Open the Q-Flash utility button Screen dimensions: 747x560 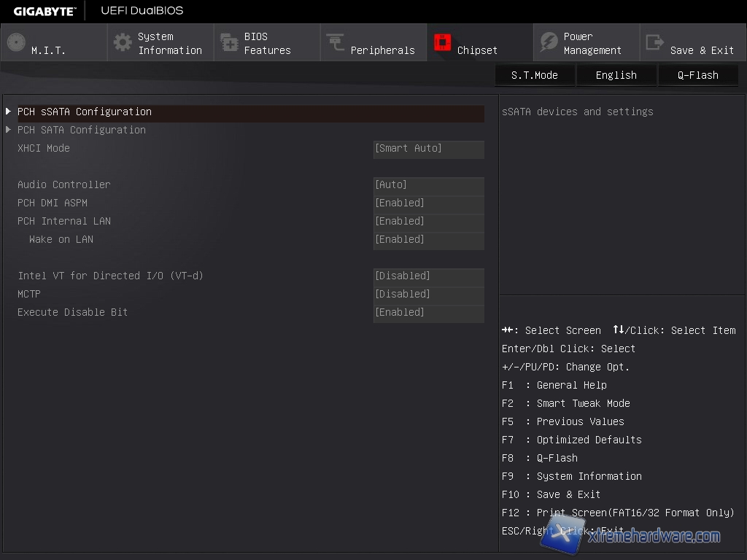[697, 75]
